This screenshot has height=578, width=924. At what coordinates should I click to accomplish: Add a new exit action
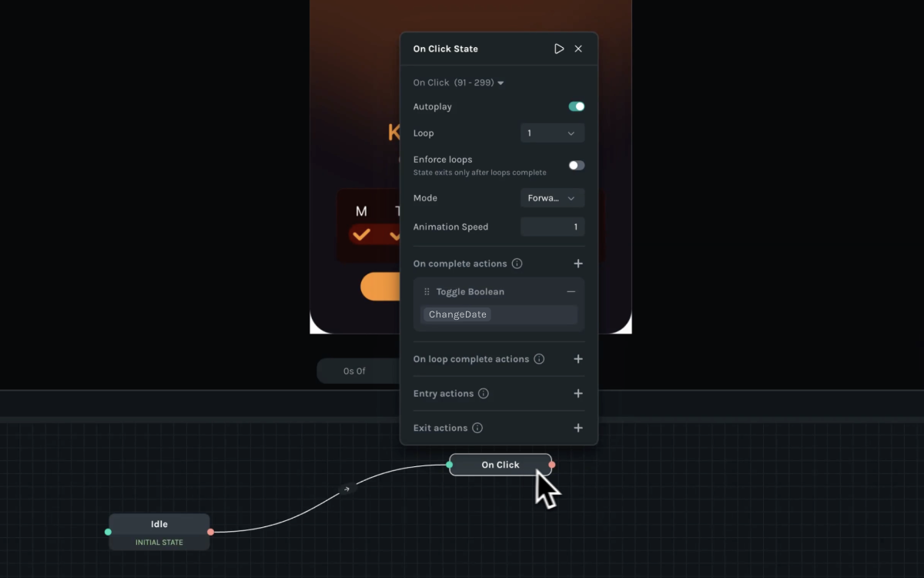click(x=578, y=428)
